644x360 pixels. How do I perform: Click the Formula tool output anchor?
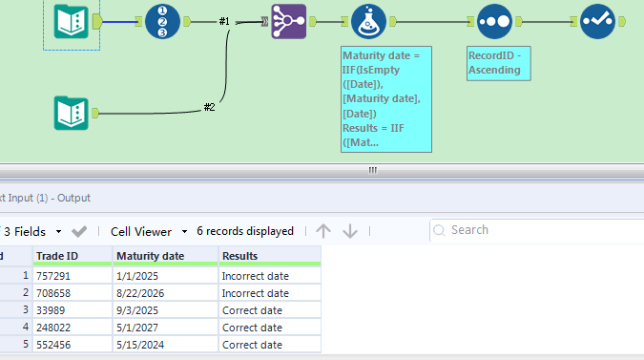[x=393, y=21]
